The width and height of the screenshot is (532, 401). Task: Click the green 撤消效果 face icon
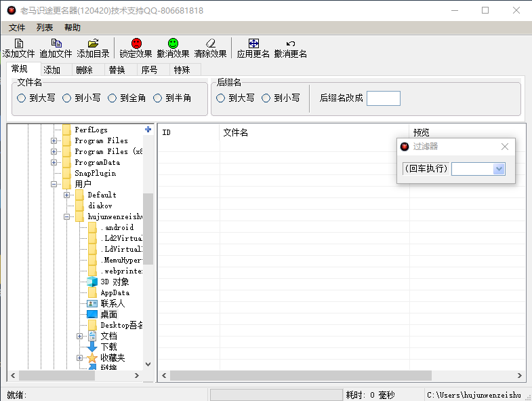[x=173, y=43]
